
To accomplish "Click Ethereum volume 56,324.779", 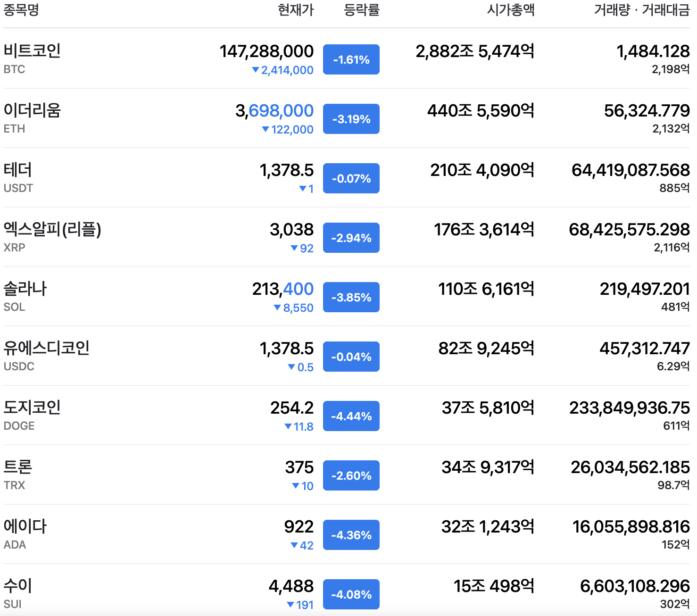I will click(647, 110).
